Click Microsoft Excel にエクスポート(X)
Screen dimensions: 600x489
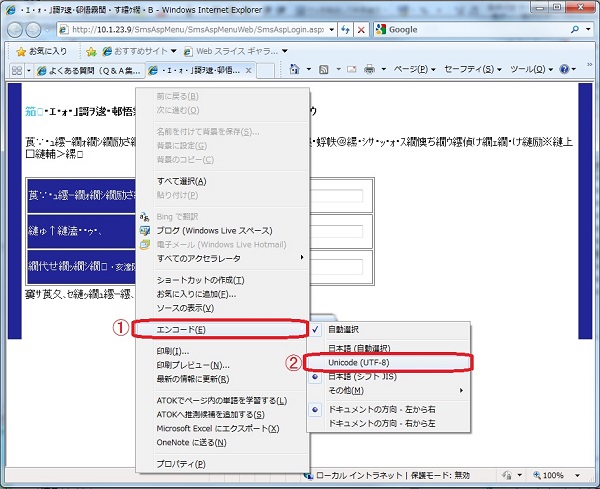click(x=222, y=428)
